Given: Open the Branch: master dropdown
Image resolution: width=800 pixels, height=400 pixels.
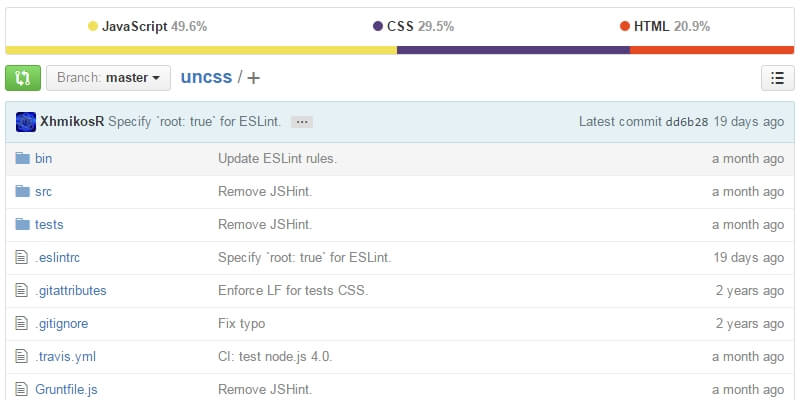Looking at the screenshot, I should 109,77.
